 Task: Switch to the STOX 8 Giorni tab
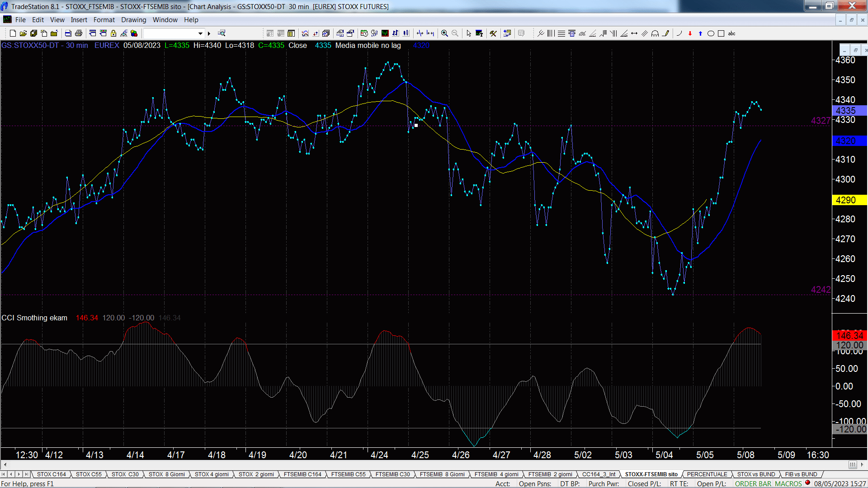tap(167, 474)
